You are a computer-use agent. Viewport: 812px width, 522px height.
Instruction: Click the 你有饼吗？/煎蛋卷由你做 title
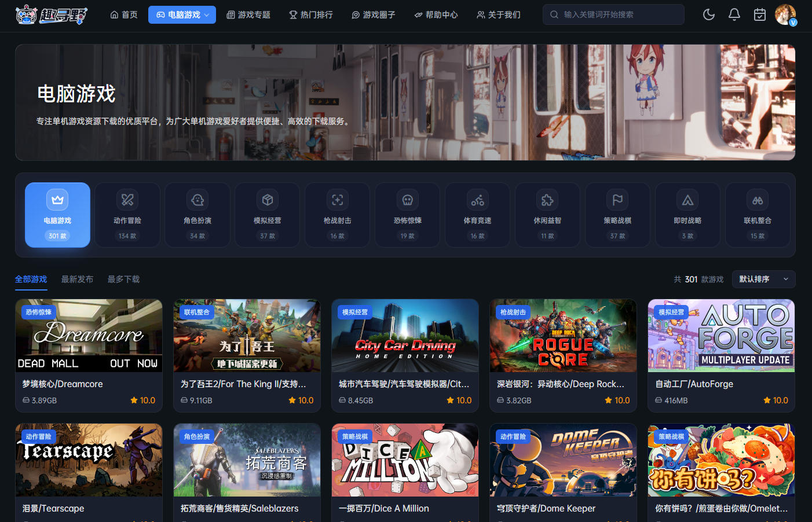721,508
